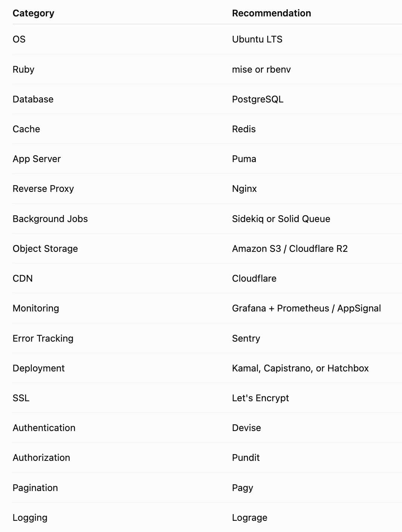Click the Recommendation column header
Image resolution: width=402 pixels, height=532 pixels.
point(271,13)
